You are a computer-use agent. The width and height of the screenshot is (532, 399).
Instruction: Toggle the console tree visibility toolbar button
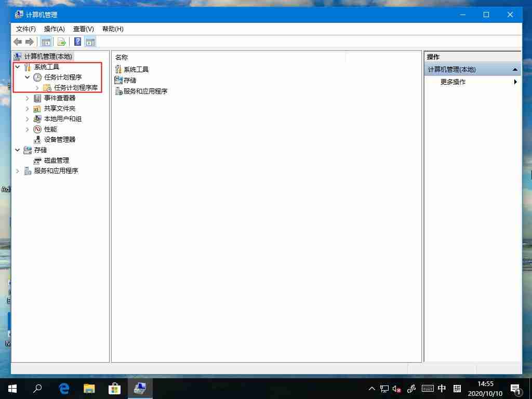(x=46, y=42)
